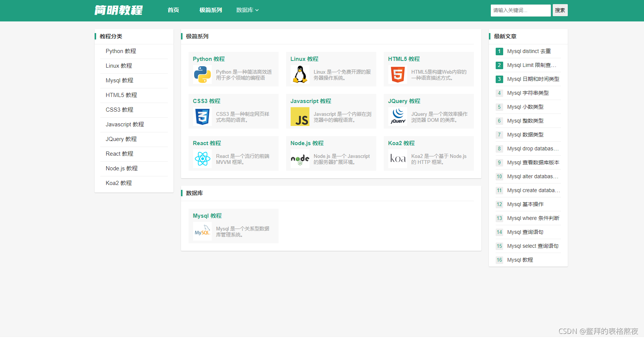Open CSS3 教程 in the sidebar
The width and height of the screenshot is (644, 338).
point(119,110)
